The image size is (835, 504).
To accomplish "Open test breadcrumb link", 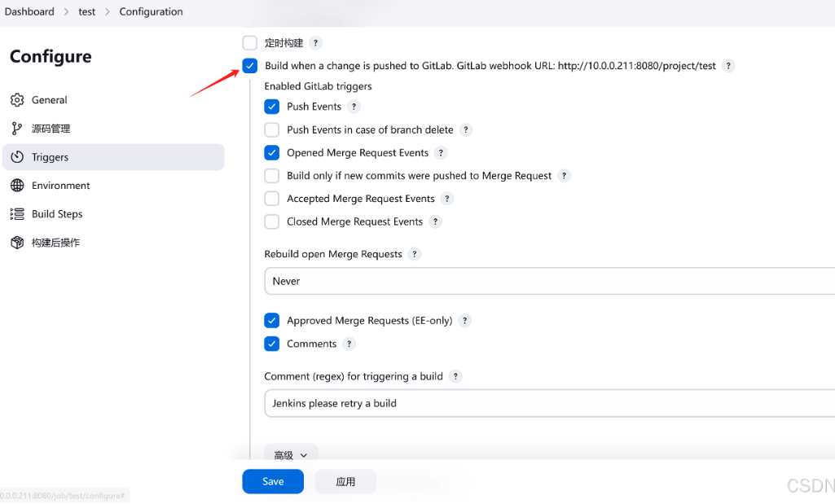I will 87,11.
